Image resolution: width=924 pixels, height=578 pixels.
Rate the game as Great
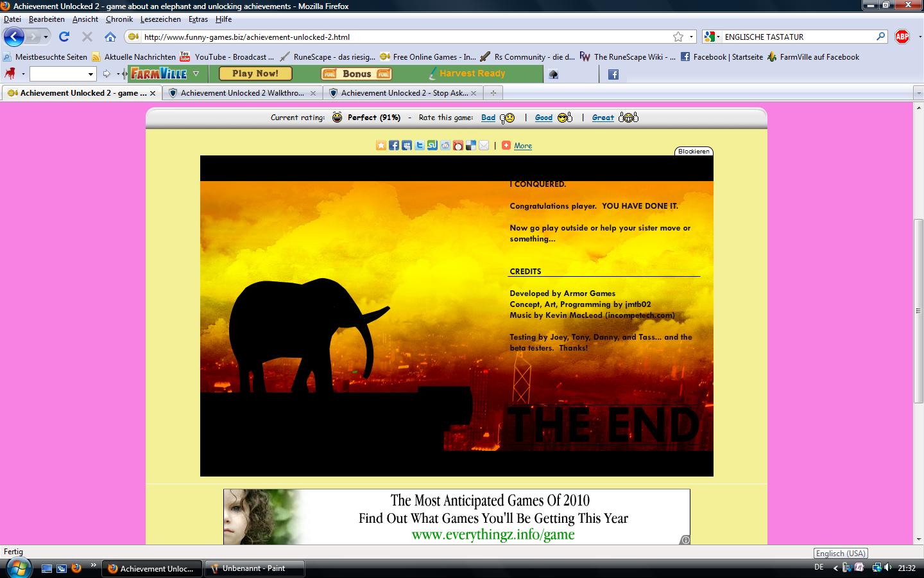603,118
